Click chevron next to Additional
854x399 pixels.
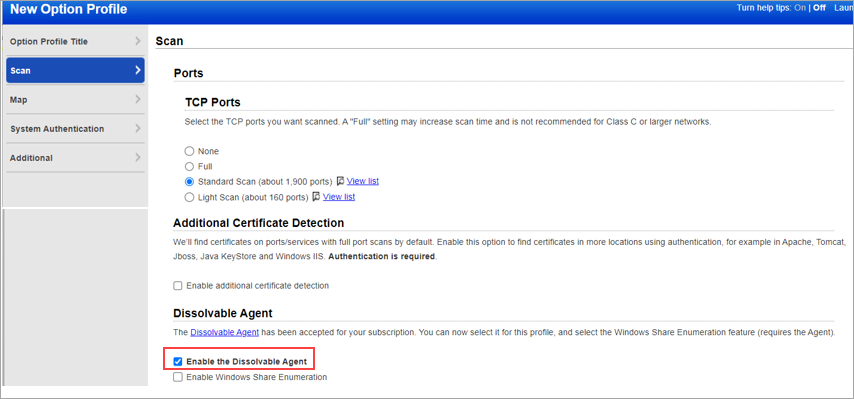(138, 158)
